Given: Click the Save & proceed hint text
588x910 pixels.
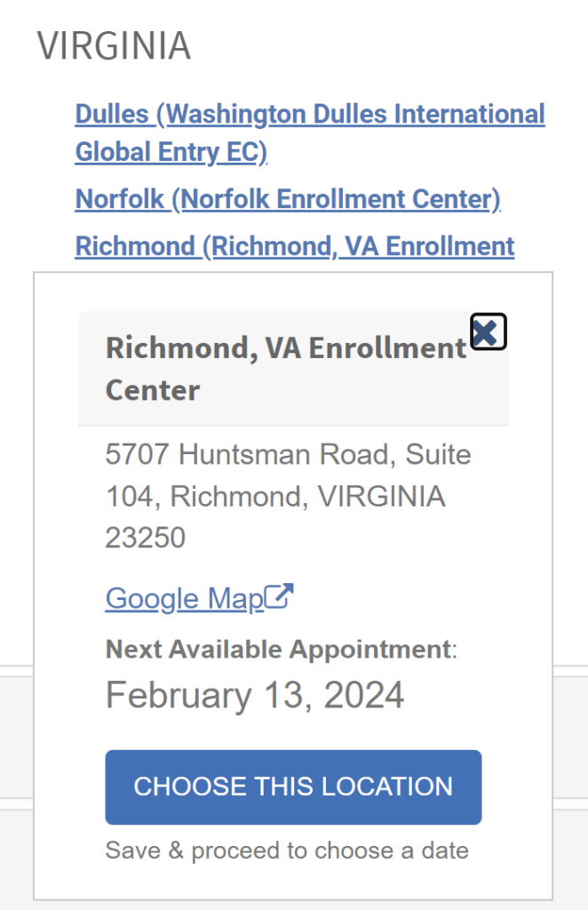Looking at the screenshot, I should click(x=286, y=850).
